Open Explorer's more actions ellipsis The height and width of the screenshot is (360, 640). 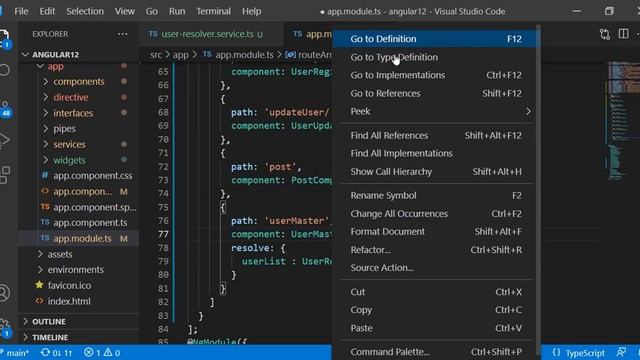[122, 34]
